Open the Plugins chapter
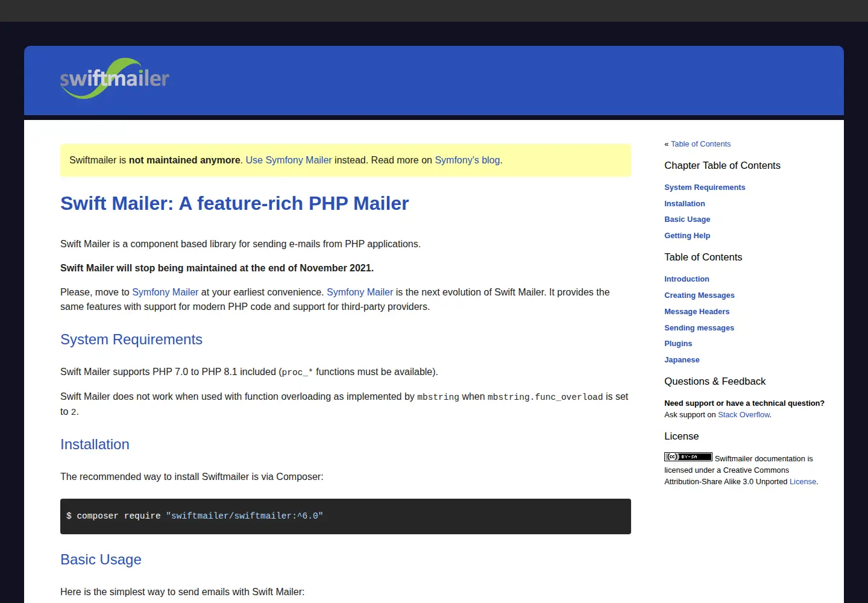This screenshot has height=603, width=868. coord(678,344)
